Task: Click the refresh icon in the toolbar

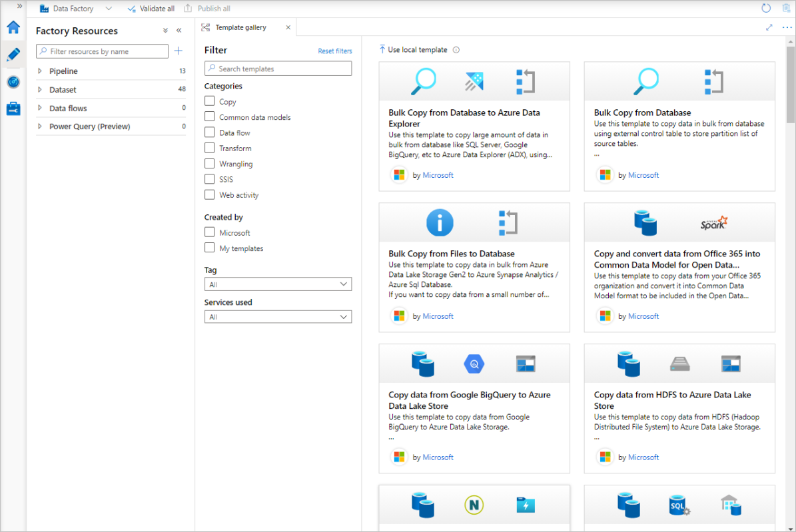Action: pyautogui.click(x=765, y=7)
